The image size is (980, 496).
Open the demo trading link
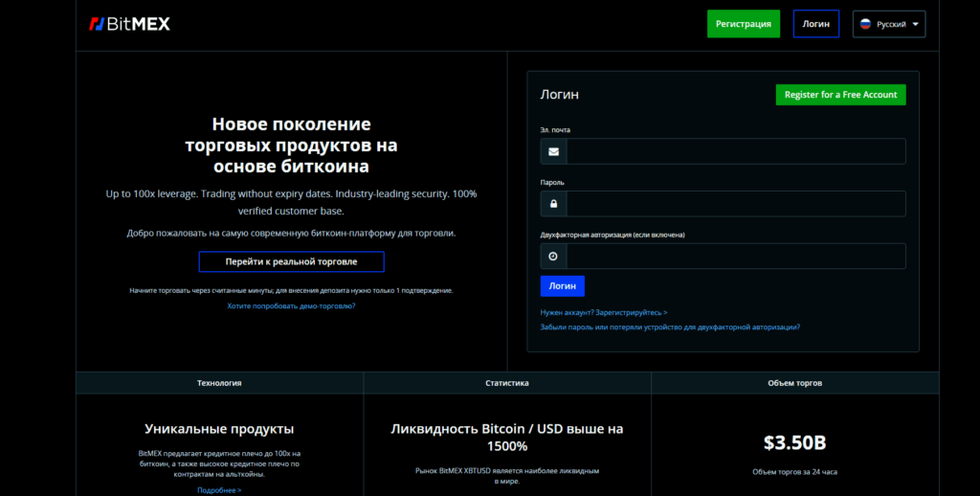[291, 306]
